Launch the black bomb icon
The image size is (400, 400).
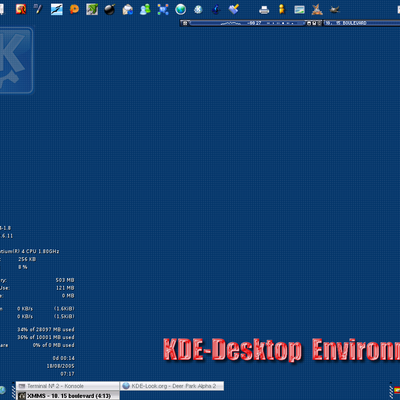pos(109,9)
